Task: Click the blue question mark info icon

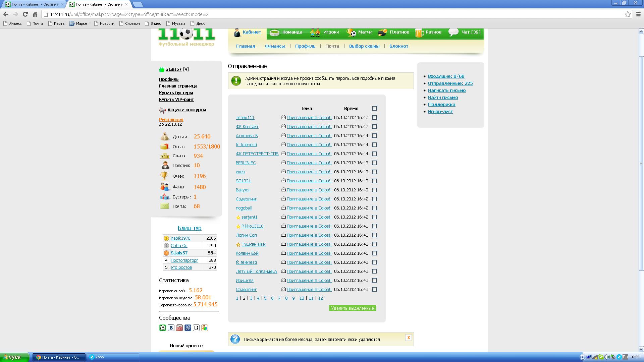Action: pyautogui.click(x=235, y=339)
